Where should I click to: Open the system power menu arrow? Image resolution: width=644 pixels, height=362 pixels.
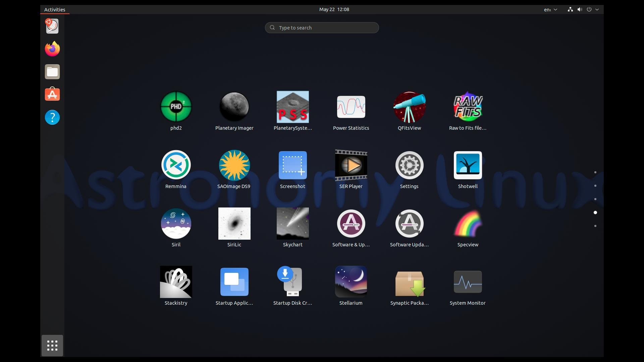597,9
